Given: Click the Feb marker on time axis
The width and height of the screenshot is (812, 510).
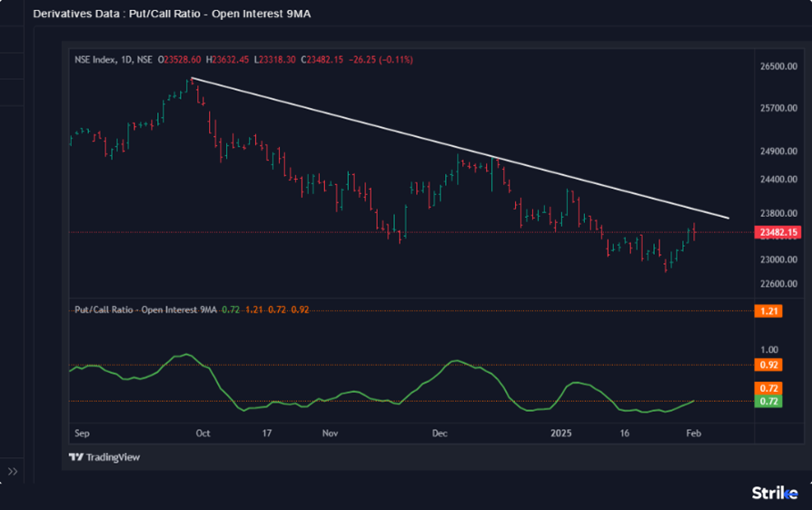Looking at the screenshot, I should [692, 434].
